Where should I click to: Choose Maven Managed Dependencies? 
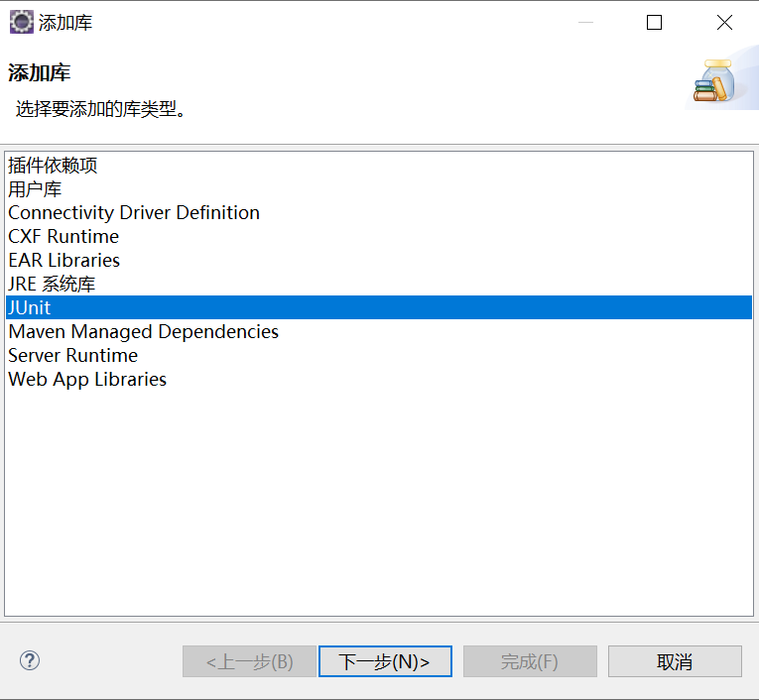(x=379, y=331)
